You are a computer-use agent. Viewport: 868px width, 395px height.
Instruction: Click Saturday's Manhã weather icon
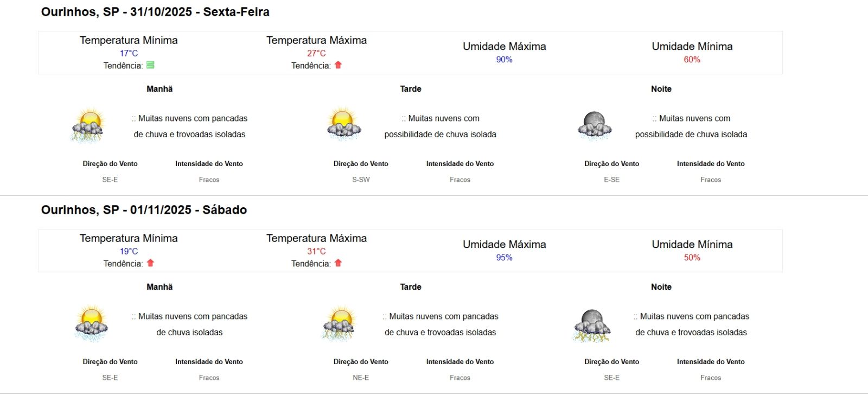(91, 323)
